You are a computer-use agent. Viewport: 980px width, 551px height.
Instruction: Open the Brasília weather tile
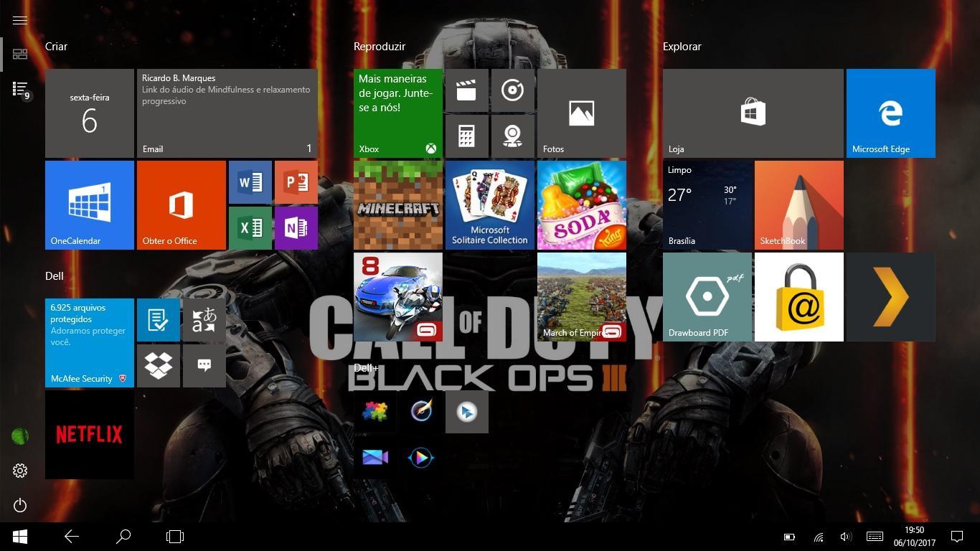707,205
